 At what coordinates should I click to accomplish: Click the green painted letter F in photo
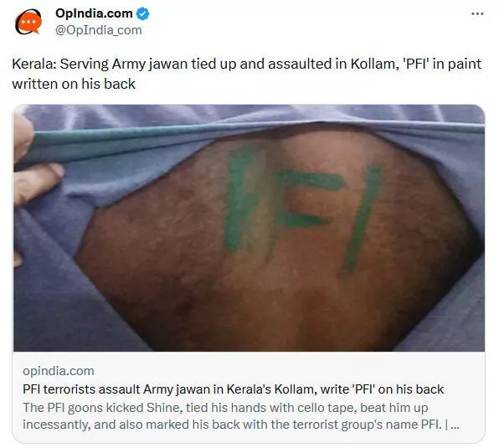coord(309,198)
